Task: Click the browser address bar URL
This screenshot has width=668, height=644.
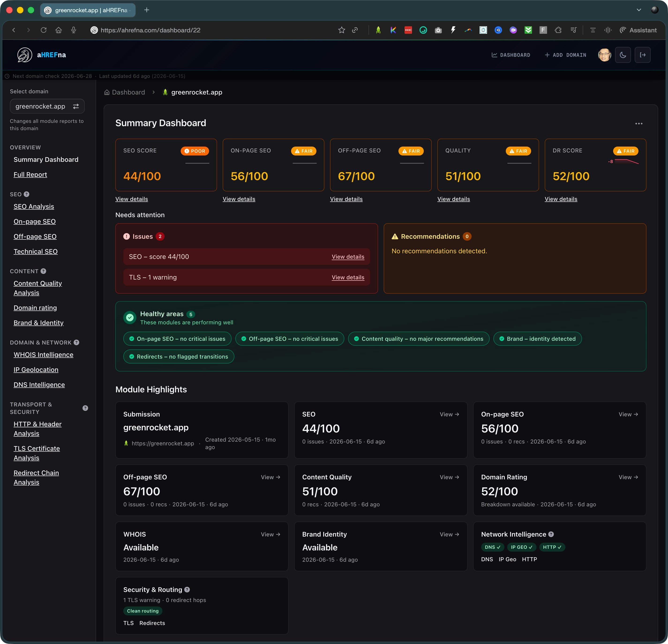Action: point(150,30)
